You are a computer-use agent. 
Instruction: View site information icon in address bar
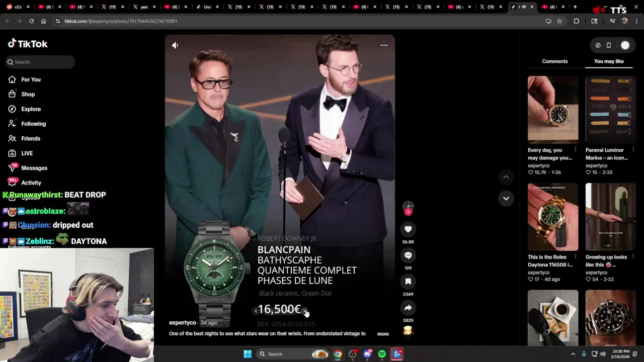58,21
